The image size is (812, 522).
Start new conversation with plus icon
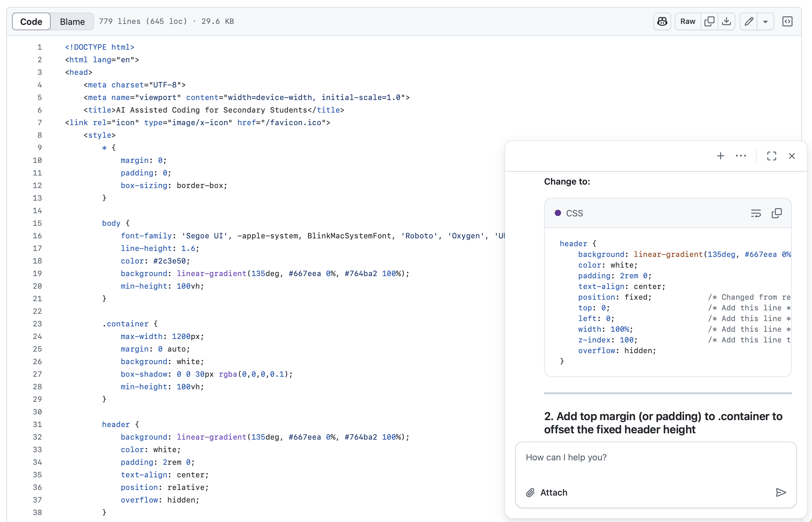click(x=720, y=156)
